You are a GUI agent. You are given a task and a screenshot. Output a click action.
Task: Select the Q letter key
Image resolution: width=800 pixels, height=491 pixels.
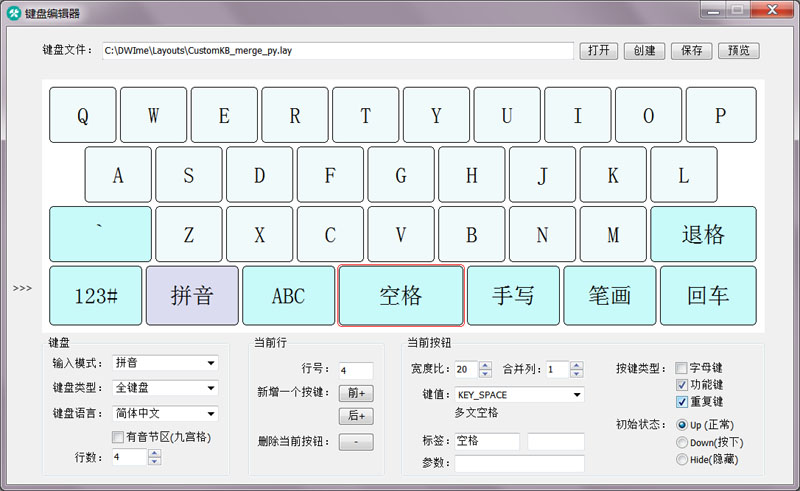click(83, 115)
